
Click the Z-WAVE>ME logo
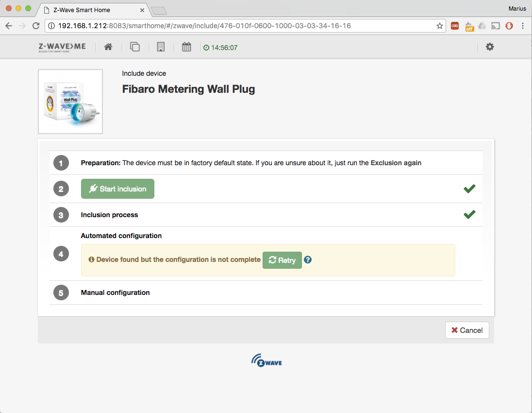[x=62, y=47]
